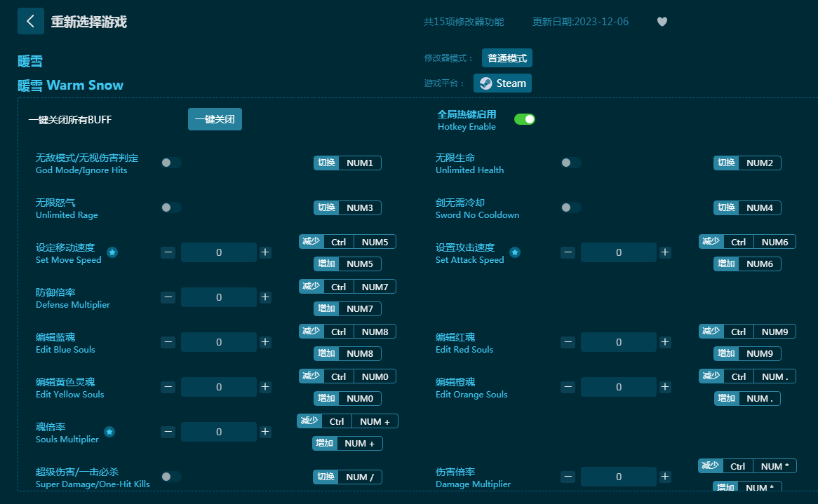Decrease Edit Blue Souls value
818x504 pixels.
coord(168,342)
